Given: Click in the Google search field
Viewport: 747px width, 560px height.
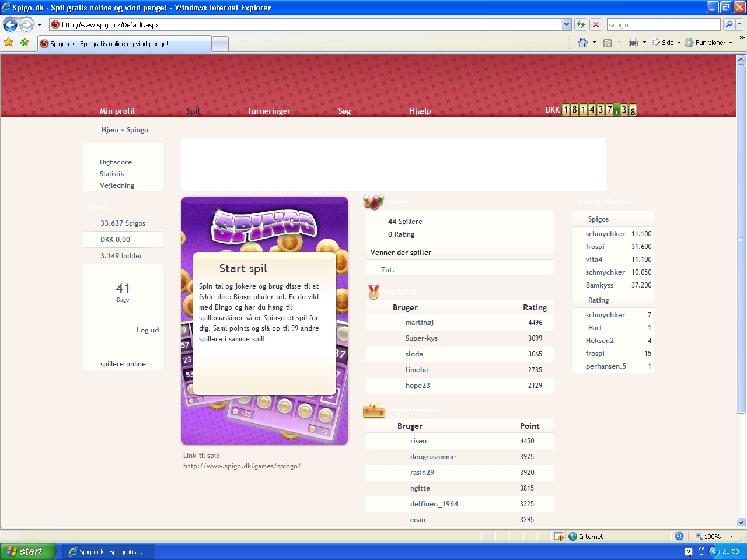Looking at the screenshot, I should [x=663, y=24].
